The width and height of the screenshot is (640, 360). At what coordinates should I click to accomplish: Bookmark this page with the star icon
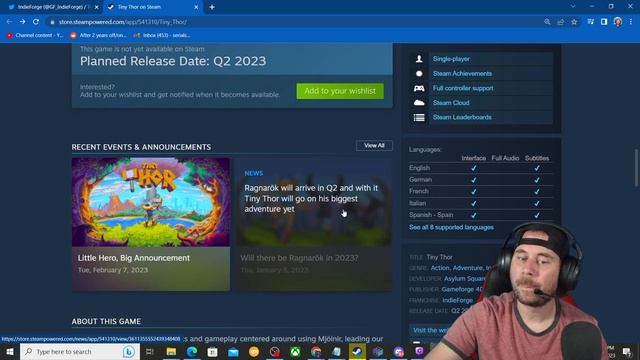[x=574, y=22]
